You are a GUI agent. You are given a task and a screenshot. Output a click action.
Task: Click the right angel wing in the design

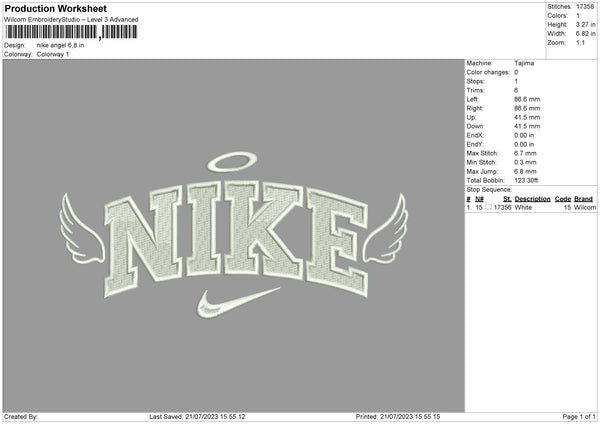385,229
